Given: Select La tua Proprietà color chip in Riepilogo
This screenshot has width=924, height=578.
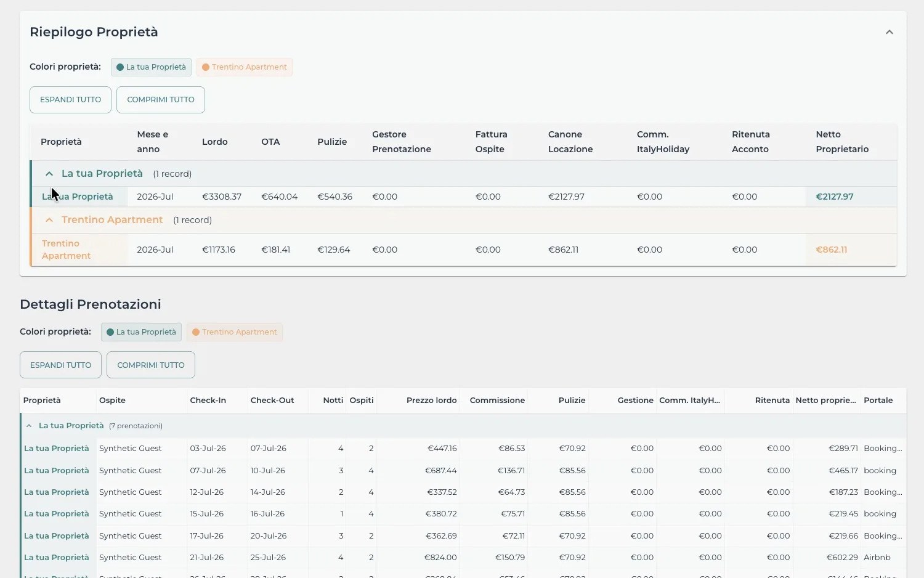Looking at the screenshot, I should (151, 67).
